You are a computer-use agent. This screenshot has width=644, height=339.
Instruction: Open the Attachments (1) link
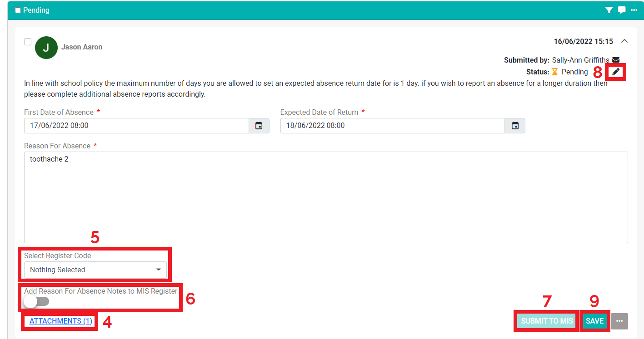61,321
